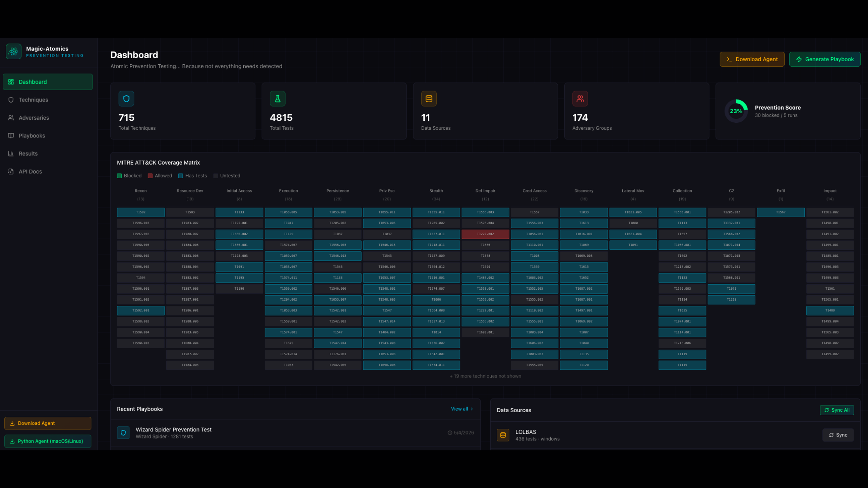
Task: Click the shield icon on Total Techniques card
Action: (x=126, y=99)
